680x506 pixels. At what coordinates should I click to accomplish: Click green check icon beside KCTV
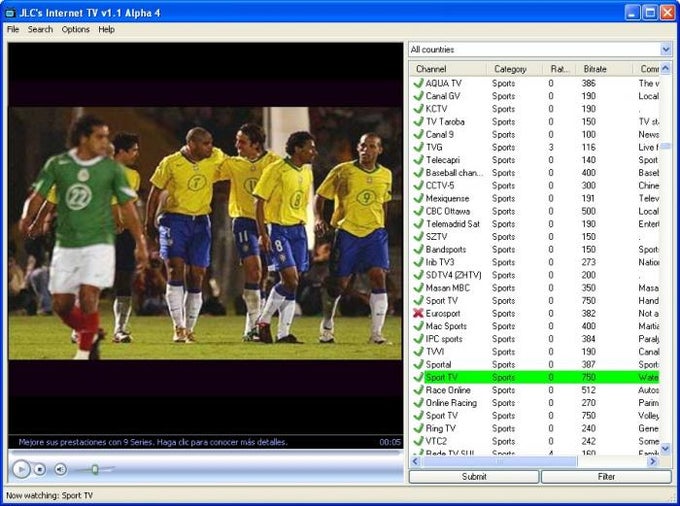coord(418,108)
